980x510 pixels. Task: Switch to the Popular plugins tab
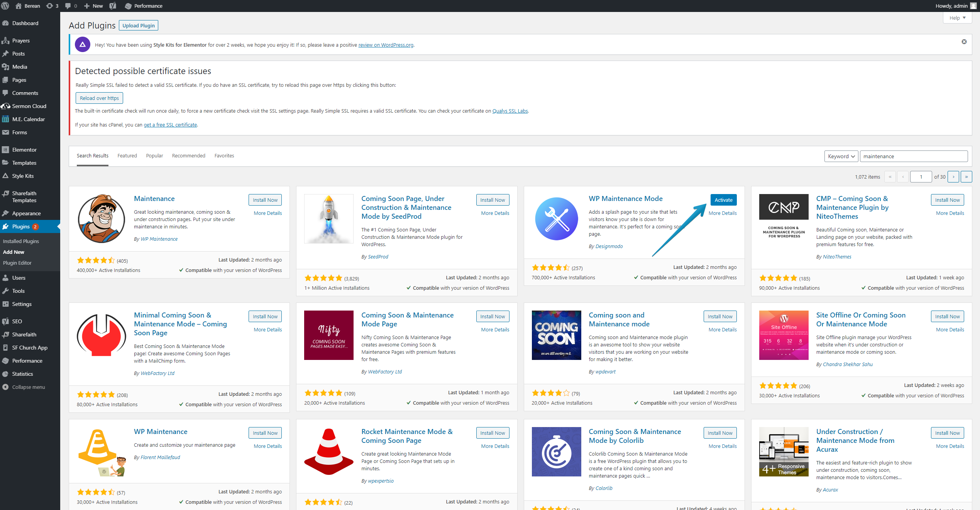click(154, 155)
